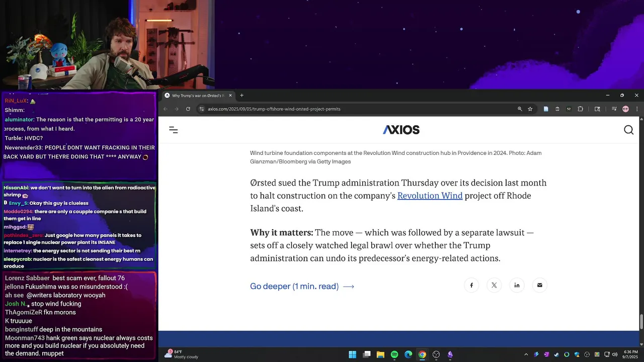Open Microsoft Edge from taskbar

pyautogui.click(x=408, y=354)
